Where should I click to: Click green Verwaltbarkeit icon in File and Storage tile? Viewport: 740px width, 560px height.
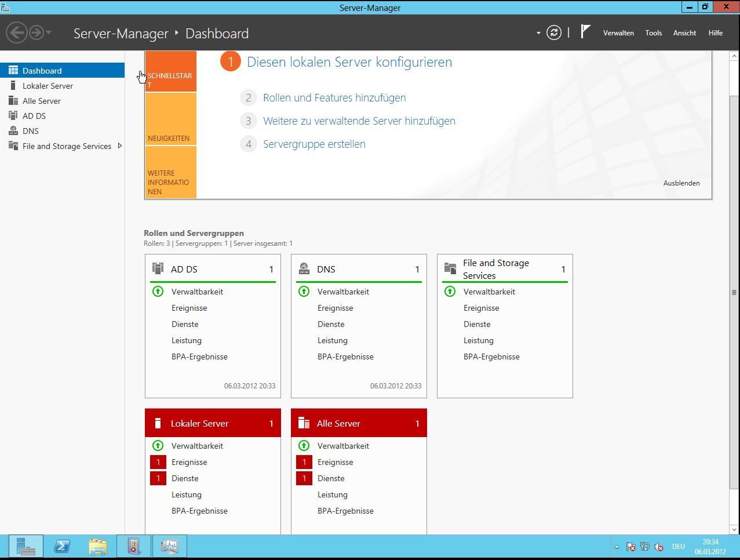click(450, 292)
